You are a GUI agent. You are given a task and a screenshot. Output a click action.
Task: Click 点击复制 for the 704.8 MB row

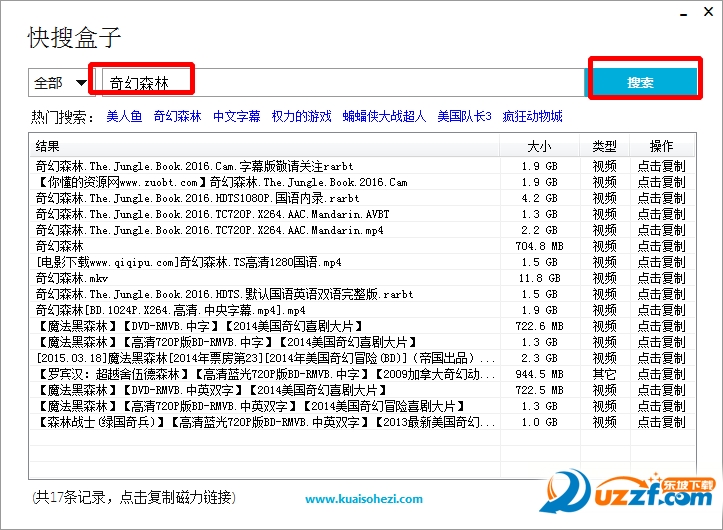point(662,246)
